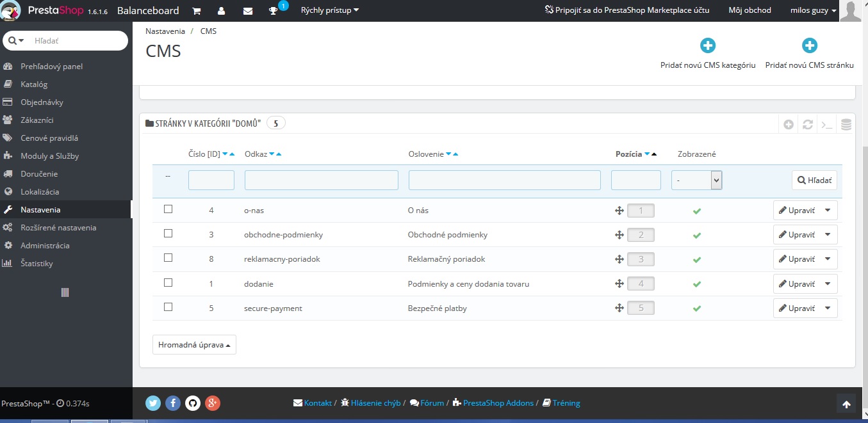
Task: Open the Rýchly prístup dropdown
Action: 330,10
